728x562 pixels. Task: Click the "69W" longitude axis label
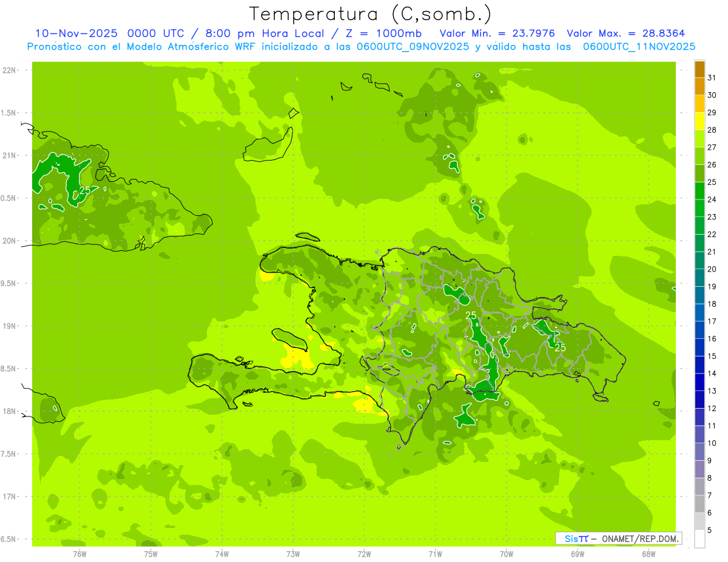click(578, 554)
